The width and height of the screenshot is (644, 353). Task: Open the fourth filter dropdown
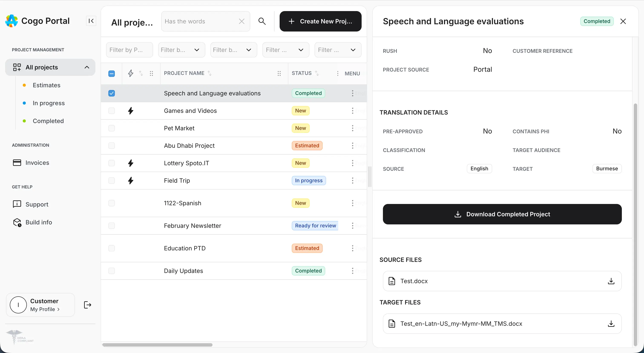(286, 50)
